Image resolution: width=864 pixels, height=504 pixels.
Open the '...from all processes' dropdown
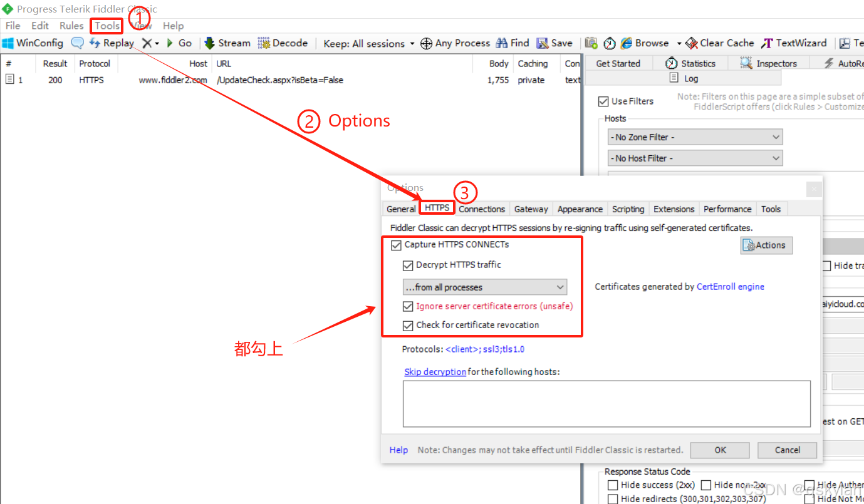(485, 287)
